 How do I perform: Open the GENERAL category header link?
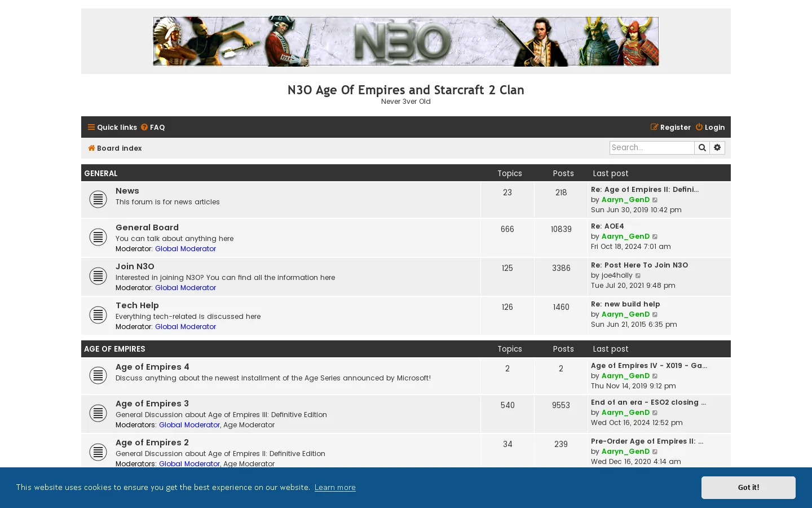(101, 173)
